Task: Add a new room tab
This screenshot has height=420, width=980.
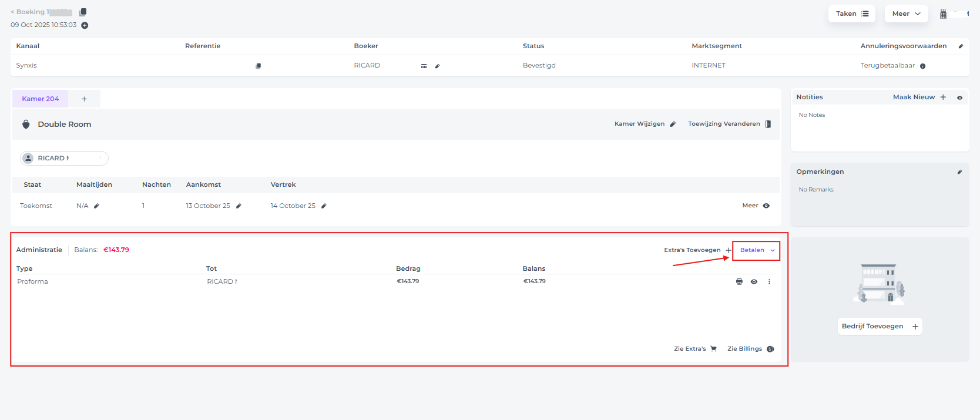Action: click(84, 99)
